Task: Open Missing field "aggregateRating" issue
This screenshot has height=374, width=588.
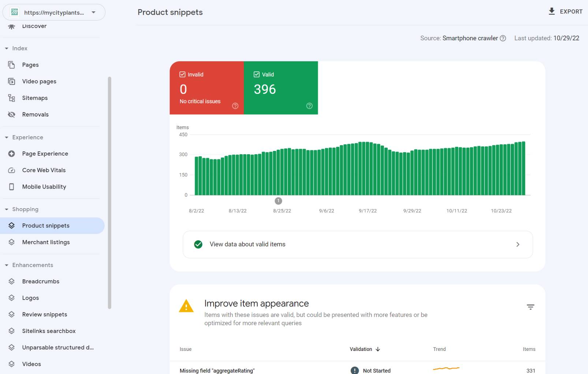Action: [217, 371]
